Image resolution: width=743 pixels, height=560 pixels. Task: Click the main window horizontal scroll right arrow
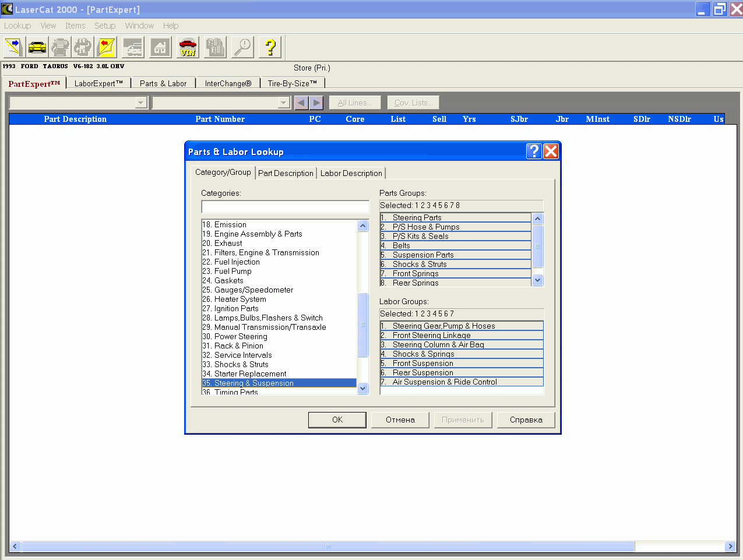(731, 547)
